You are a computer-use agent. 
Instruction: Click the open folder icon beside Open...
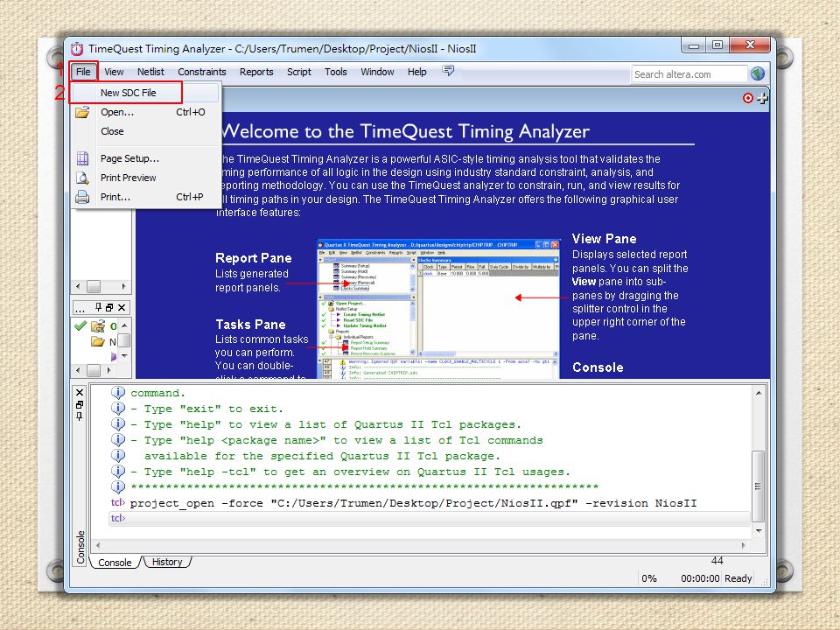(x=82, y=113)
